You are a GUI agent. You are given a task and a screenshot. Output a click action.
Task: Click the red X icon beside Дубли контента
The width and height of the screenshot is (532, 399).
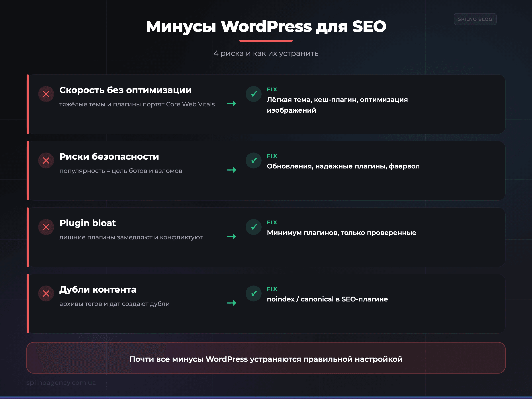(46, 293)
